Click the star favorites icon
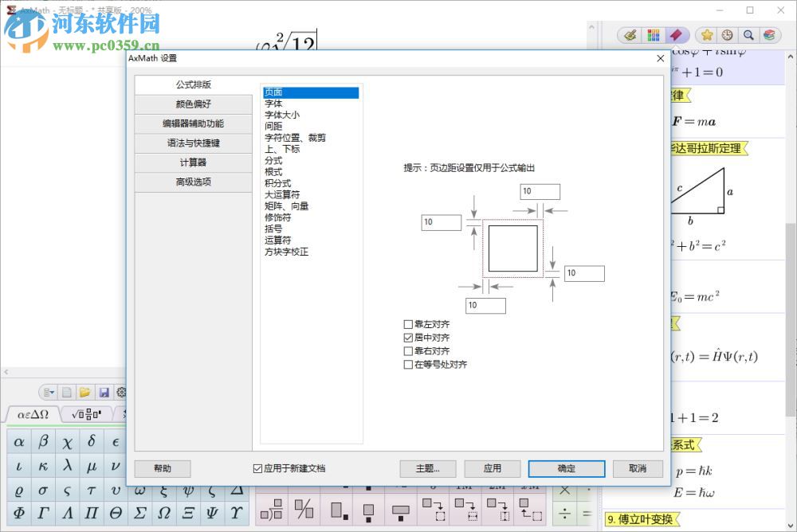Image resolution: width=797 pixels, height=532 pixels. (x=708, y=35)
